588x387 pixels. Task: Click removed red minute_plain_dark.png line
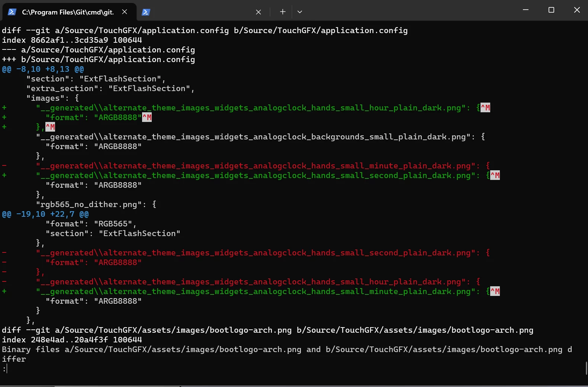246,166
